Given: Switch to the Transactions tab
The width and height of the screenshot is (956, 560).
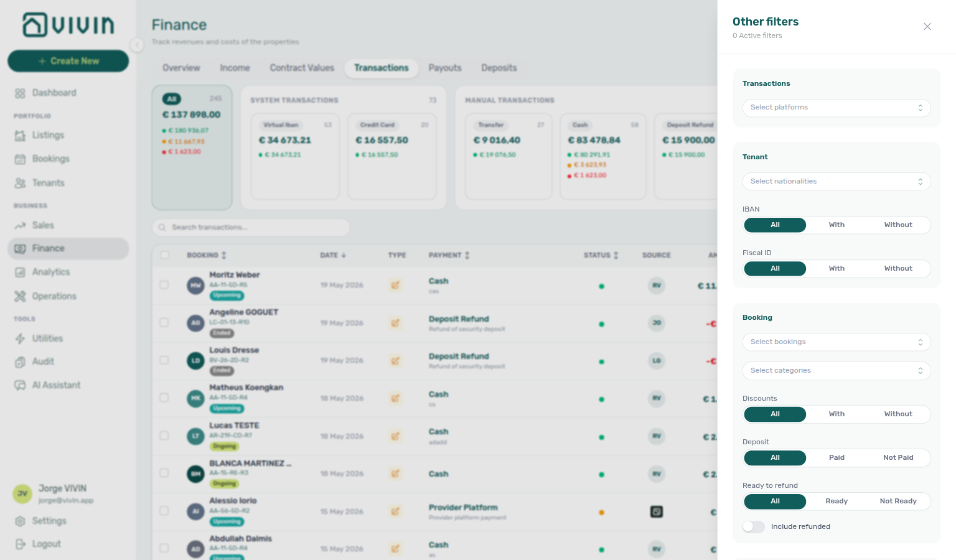Looking at the screenshot, I should [382, 68].
